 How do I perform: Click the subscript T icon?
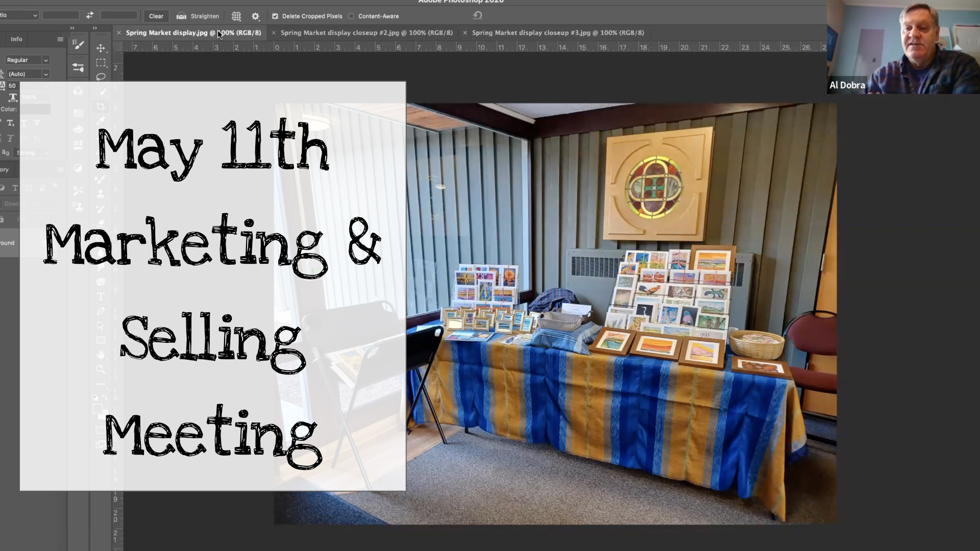click(x=10, y=123)
